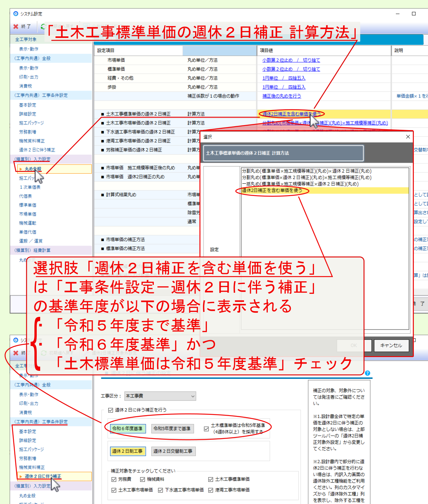Select the 令和6年度基準 toggle button
This screenshot has height=504, width=428.
coord(127,429)
